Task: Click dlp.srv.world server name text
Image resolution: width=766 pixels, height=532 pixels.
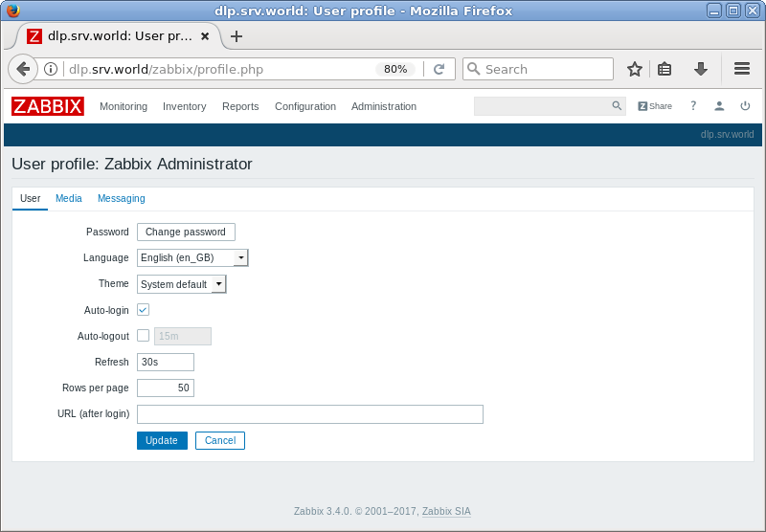Action: [x=727, y=134]
